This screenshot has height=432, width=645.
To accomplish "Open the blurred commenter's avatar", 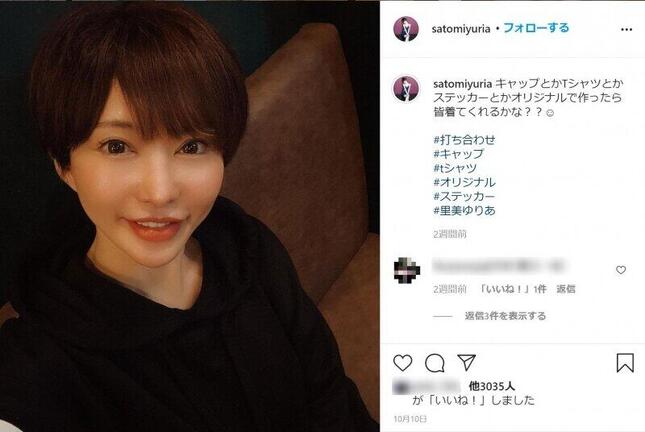I will [406, 270].
